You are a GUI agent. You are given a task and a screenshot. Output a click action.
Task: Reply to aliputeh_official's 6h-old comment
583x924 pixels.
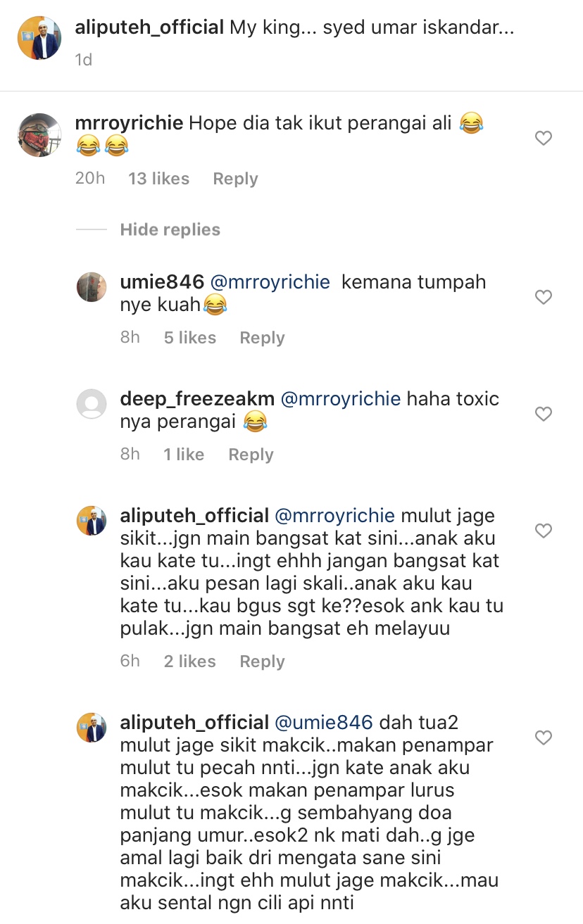[x=262, y=662]
